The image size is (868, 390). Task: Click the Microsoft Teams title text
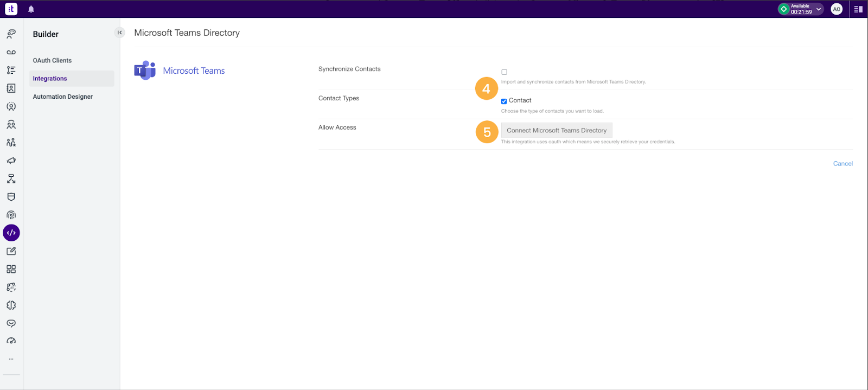coord(194,71)
